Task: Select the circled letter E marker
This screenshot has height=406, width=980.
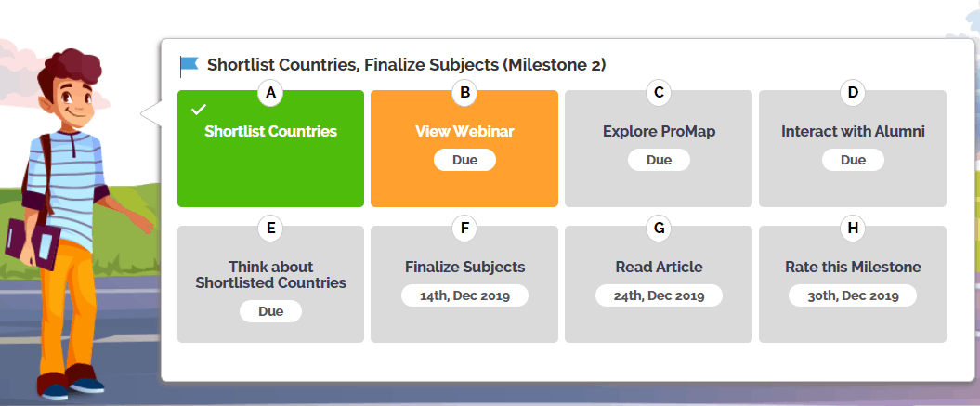Action: click(x=270, y=229)
